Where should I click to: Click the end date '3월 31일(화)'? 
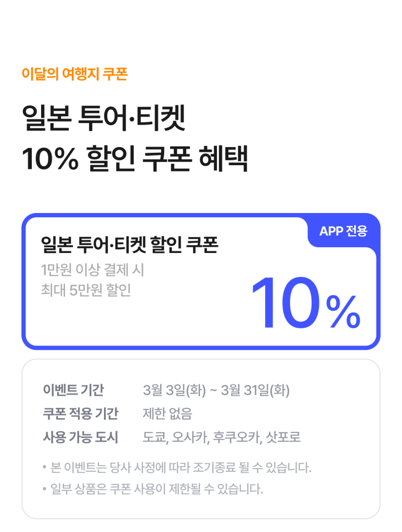(x=255, y=390)
